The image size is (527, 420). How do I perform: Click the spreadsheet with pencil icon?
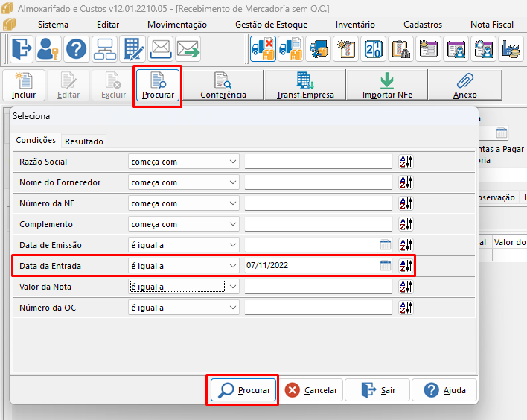coord(132,49)
